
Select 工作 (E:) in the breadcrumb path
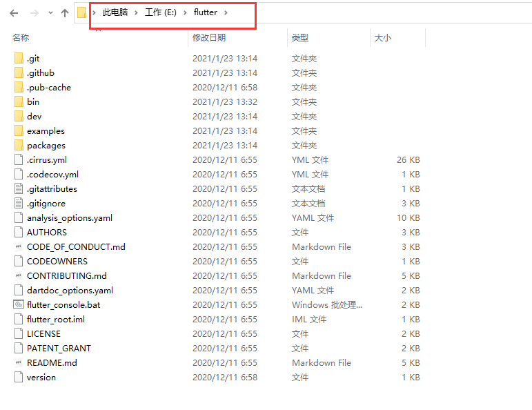coord(161,12)
